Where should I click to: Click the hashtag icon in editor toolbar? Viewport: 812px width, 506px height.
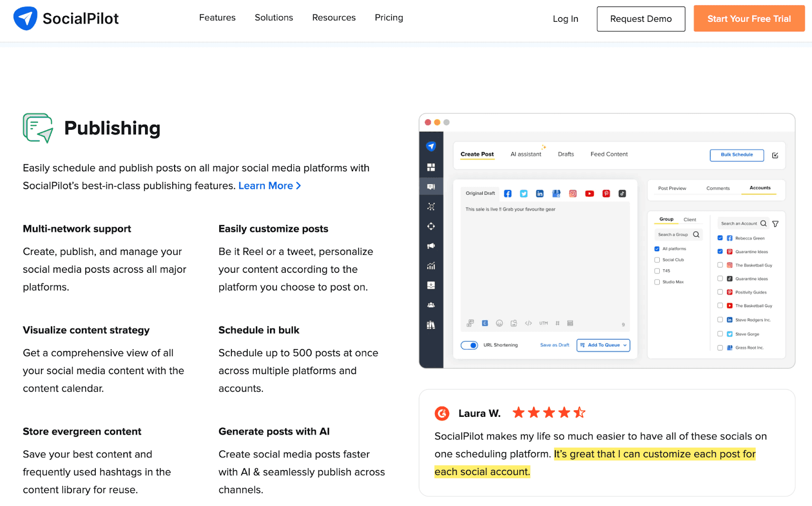pyautogui.click(x=557, y=323)
